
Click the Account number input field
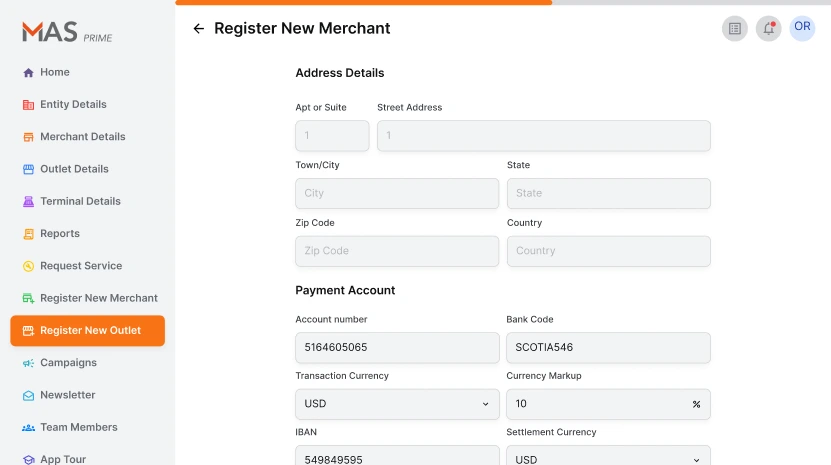[x=397, y=348]
